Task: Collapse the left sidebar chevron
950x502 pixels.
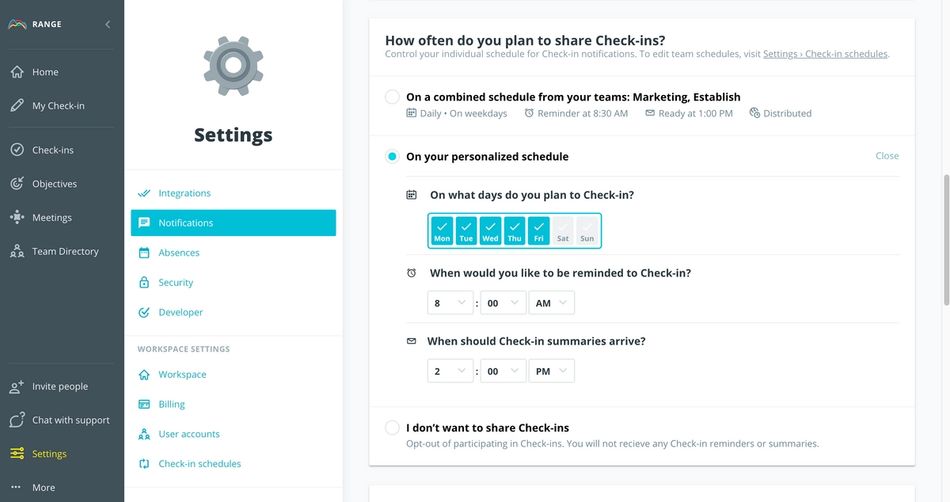Action: pyautogui.click(x=108, y=24)
